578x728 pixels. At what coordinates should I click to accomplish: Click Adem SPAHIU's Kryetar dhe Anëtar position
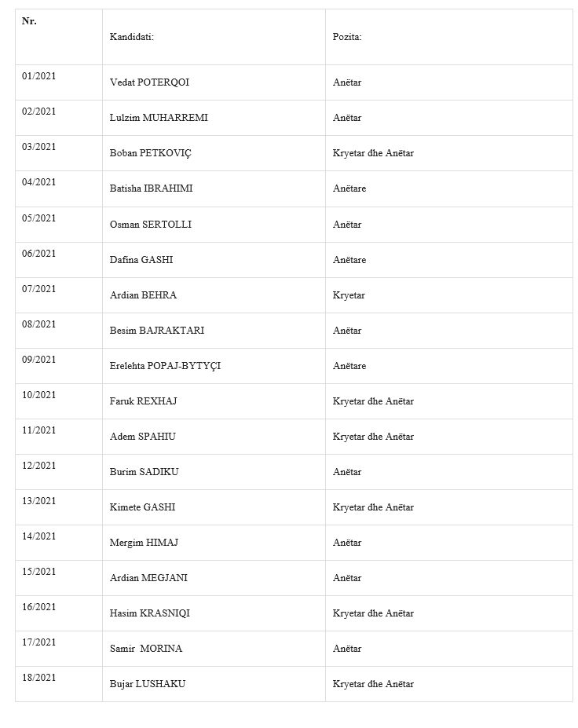pyautogui.click(x=373, y=437)
